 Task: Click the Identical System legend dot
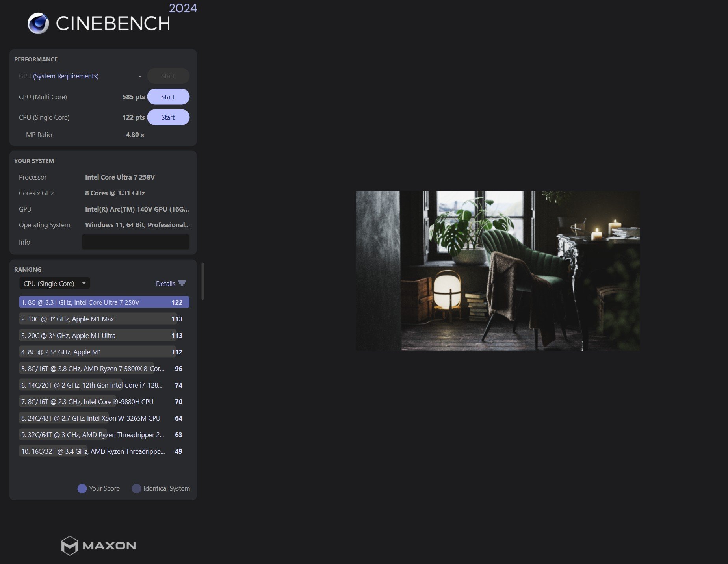point(136,488)
